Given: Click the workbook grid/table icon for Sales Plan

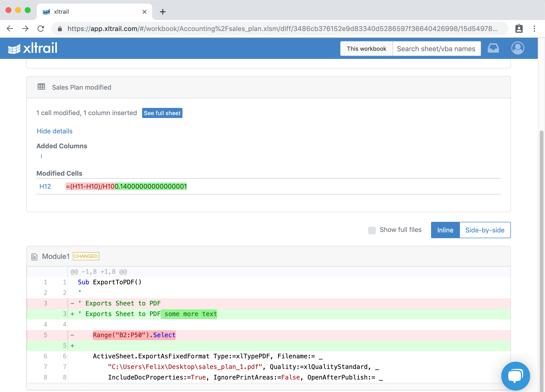Looking at the screenshot, I should (x=41, y=87).
